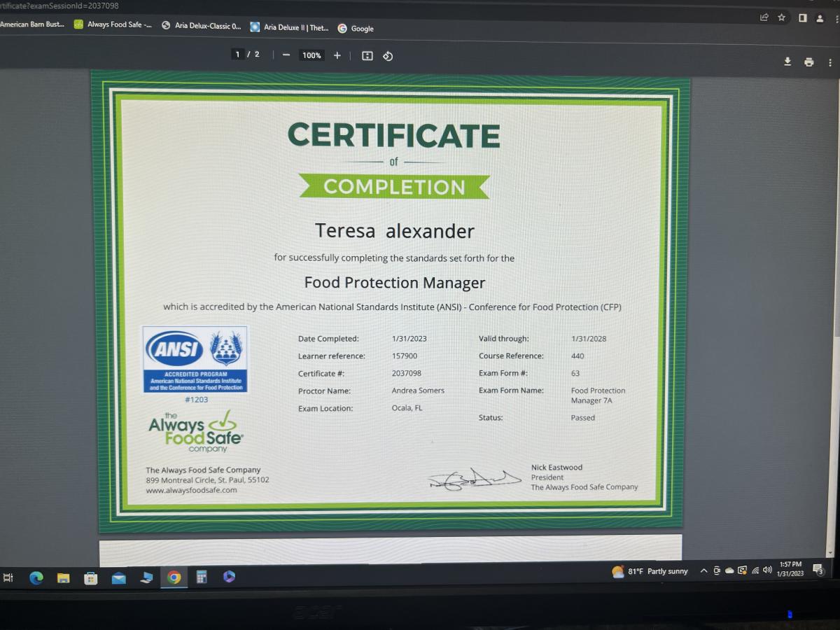Click the Course Reference value 440
The height and width of the screenshot is (630, 840).
point(577,356)
